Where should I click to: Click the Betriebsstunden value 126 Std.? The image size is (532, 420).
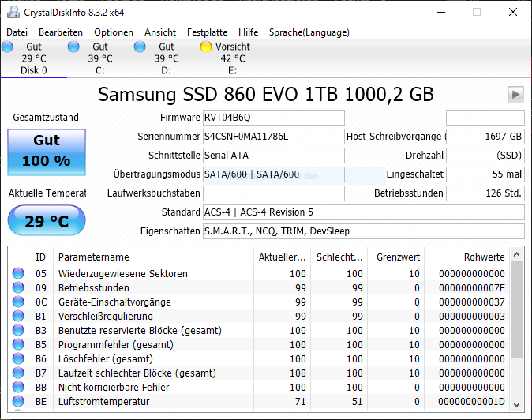click(485, 193)
